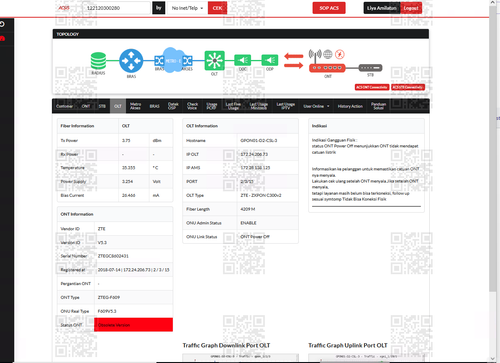Image resolution: width=500 pixels, height=363 pixels.
Task: Switch to the Datek OSP tab
Action: 173,106
